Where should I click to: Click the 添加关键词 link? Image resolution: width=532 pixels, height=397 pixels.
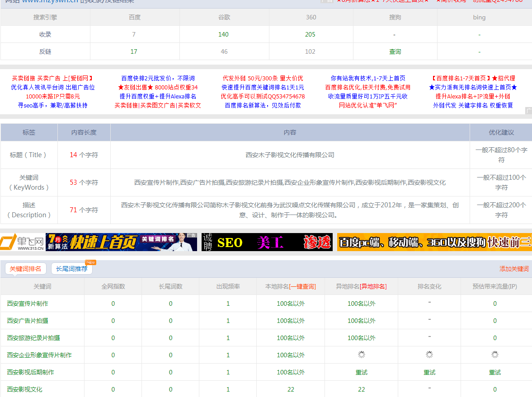tap(513, 269)
